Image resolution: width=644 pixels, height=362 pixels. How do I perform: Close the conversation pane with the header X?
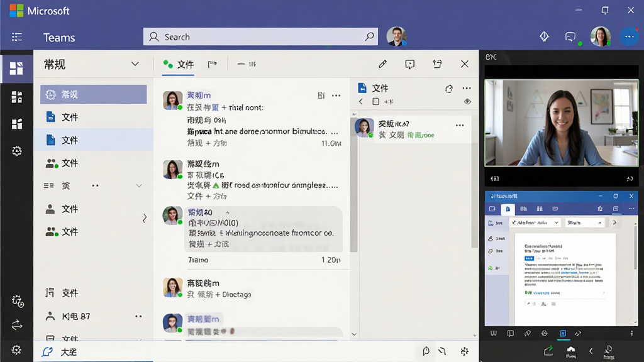tap(465, 64)
